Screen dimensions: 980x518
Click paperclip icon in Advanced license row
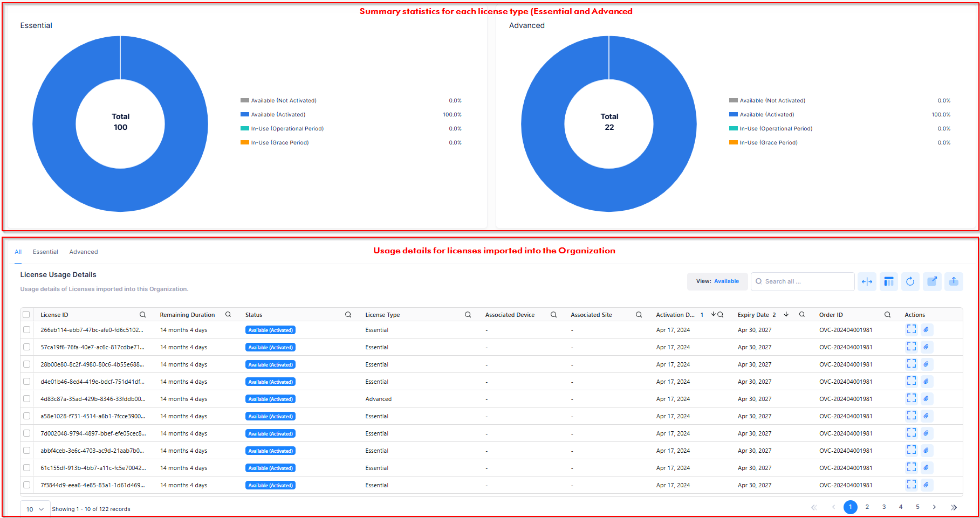coord(926,399)
